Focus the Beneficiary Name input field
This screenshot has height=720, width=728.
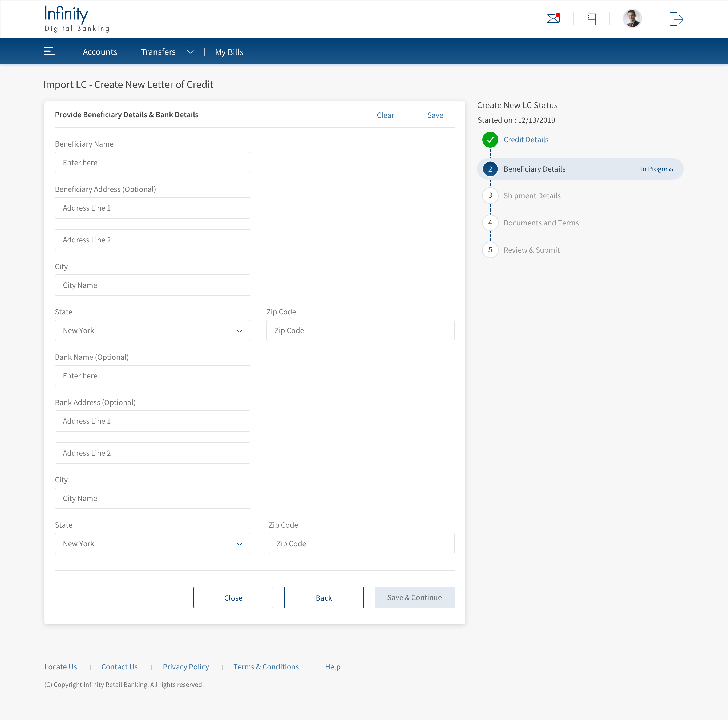point(153,163)
